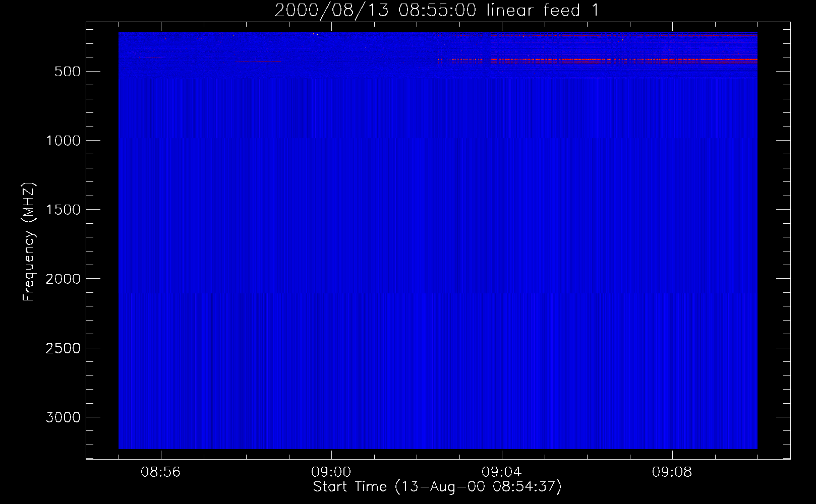Select the "Frequency (MHZ)" y-axis label
816x504 pixels.
coord(29,242)
